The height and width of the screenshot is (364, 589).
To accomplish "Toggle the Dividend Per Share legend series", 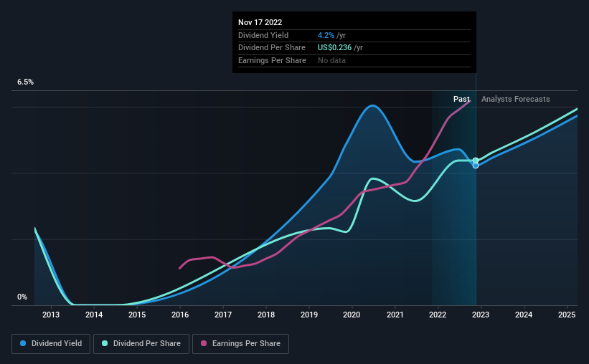I will click(x=141, y=344).
